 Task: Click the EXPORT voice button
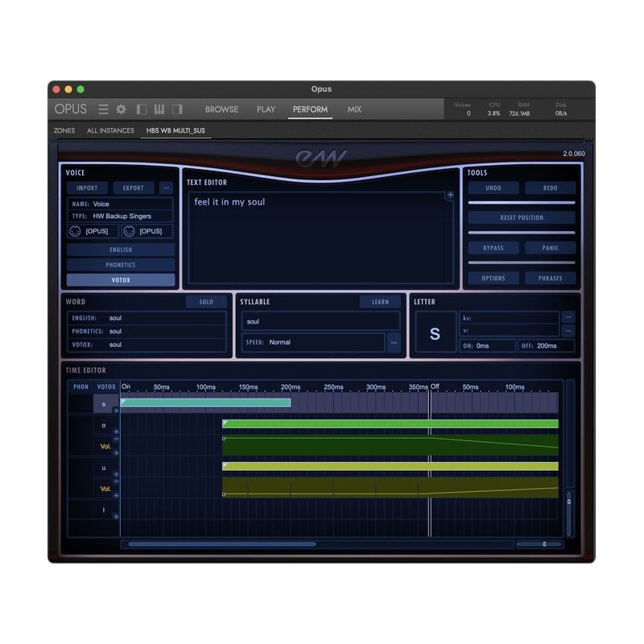[134, 188]
